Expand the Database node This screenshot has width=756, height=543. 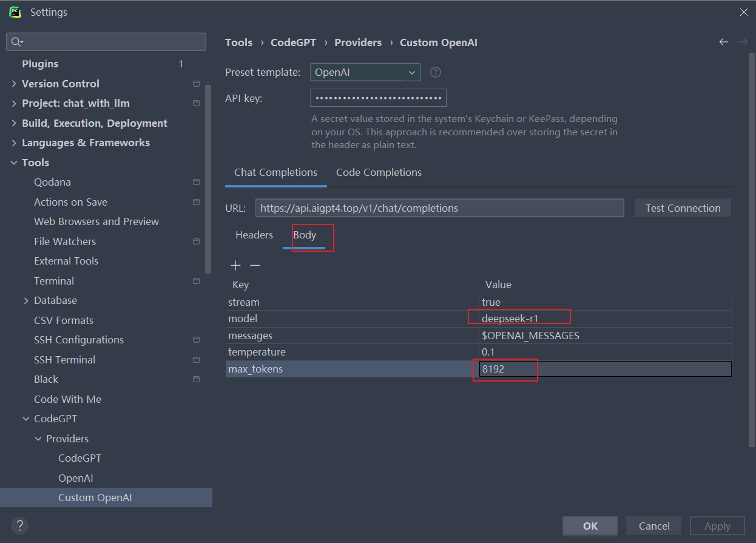click(x=26, y=300)
